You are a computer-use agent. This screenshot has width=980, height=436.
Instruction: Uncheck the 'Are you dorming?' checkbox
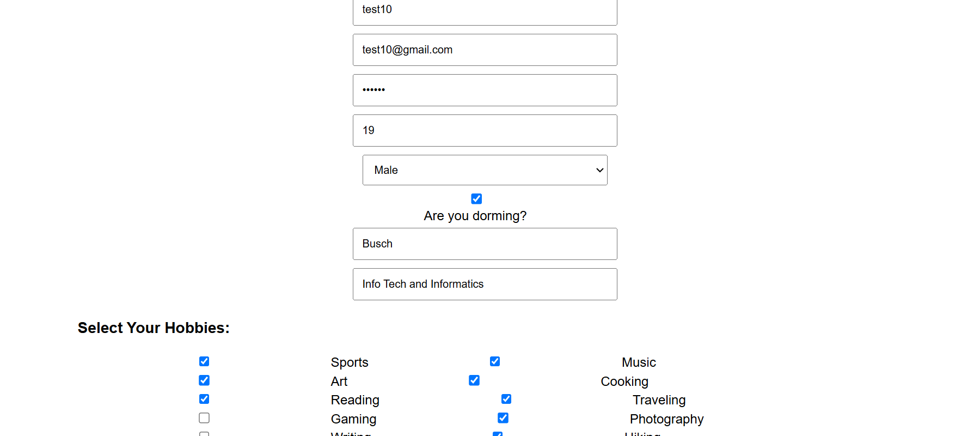pyautogui.click(x=476, y=199)
